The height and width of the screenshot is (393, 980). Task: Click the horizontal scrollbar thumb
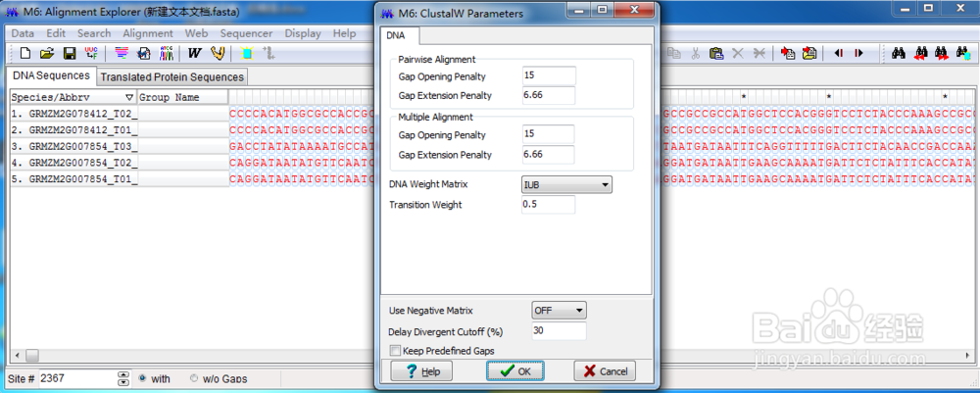(x=31, y=356)
